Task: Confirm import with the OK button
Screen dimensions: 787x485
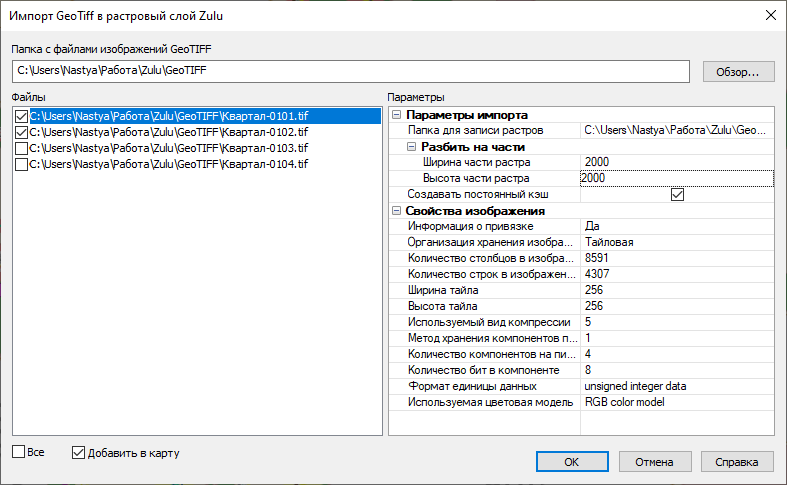Action: [x=571, y=461]
